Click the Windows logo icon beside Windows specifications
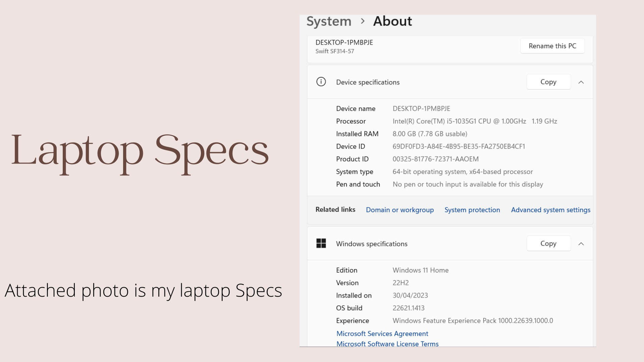 point(321,243)
